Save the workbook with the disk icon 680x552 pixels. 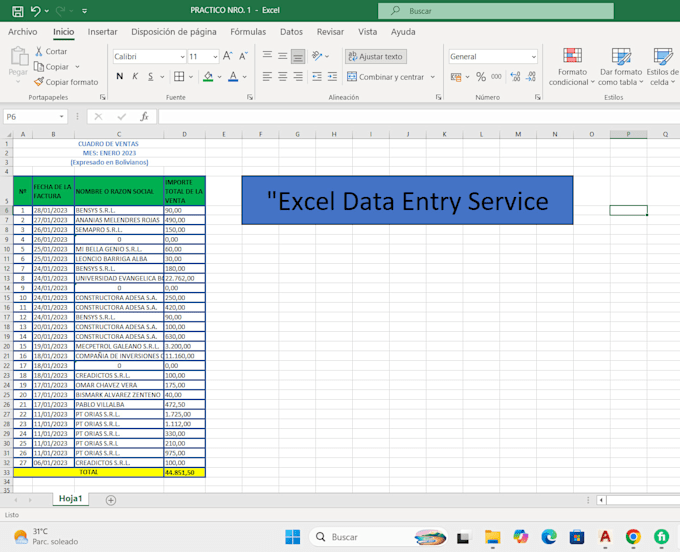17,11
